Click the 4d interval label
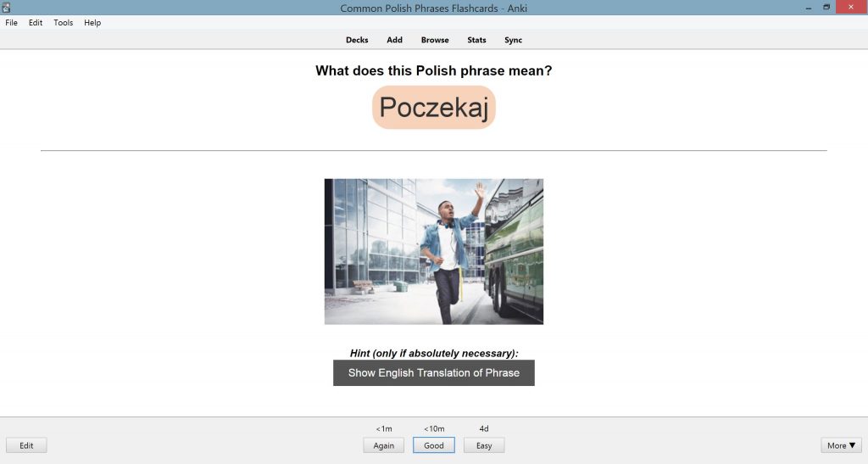The width and height of the screenshot is (868, 464). pos(484,428)
